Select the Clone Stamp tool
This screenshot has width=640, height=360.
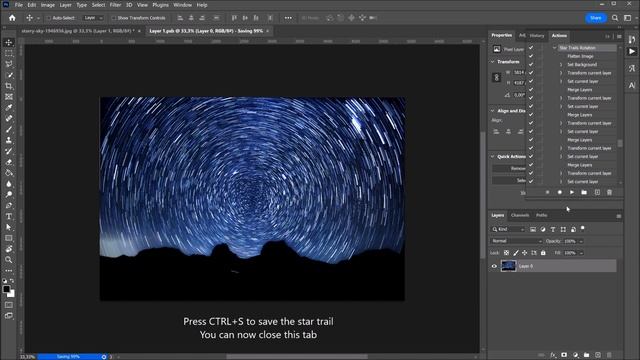9,140
